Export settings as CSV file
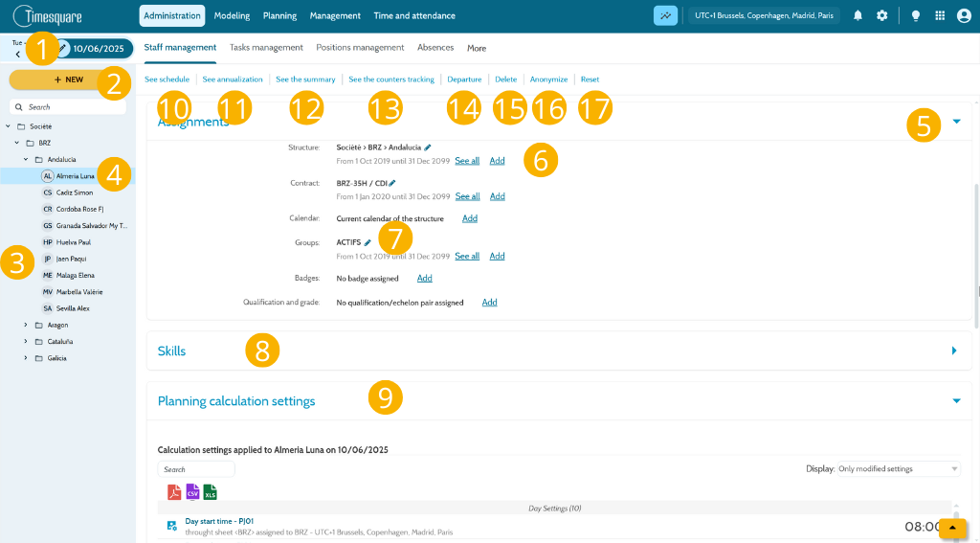Screen dimensions: 980x543 192,492
